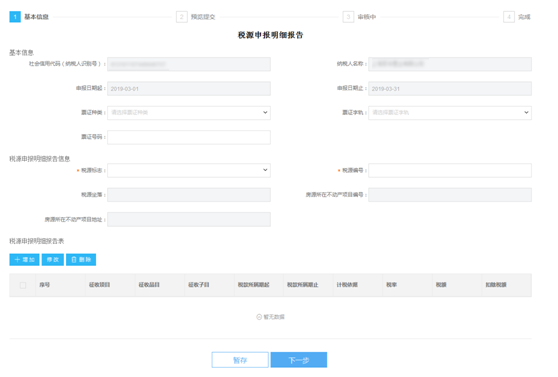
Task: Click into the 税源编号 input field
Action: [450, 170]
